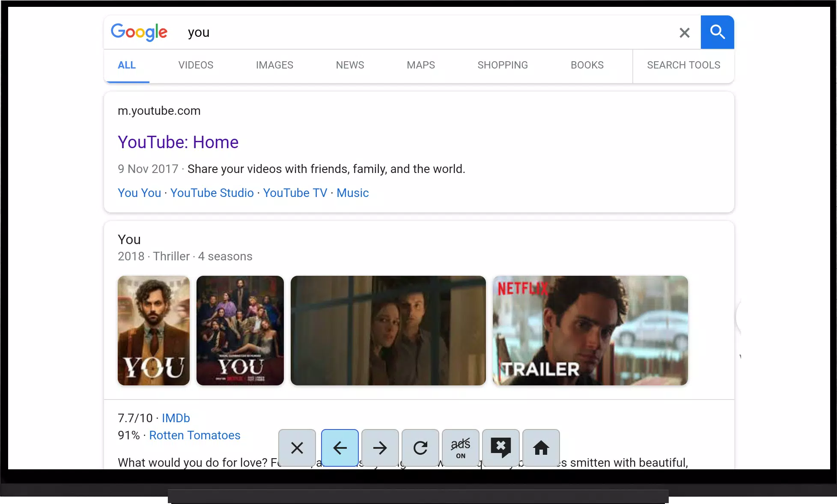Open the You cast poster thumbnail
The width and height of the screenshot is (837, 504).
[x=240, y=331]
